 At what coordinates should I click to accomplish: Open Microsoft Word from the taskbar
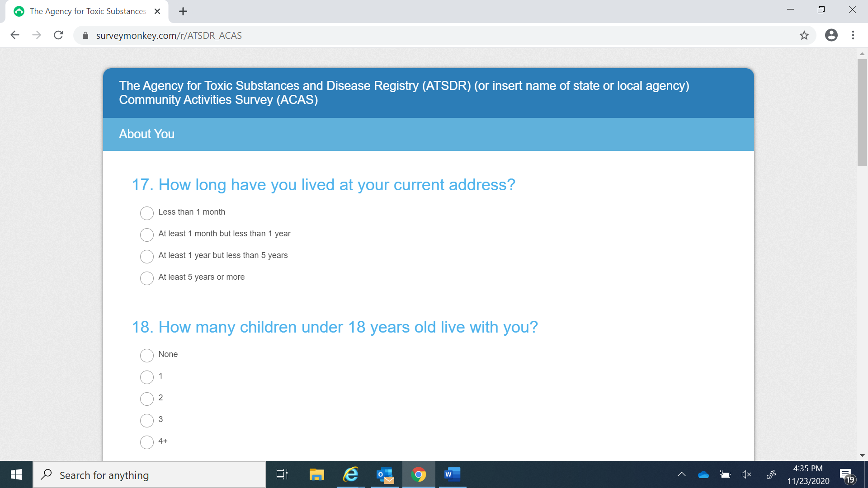(452, 474)
